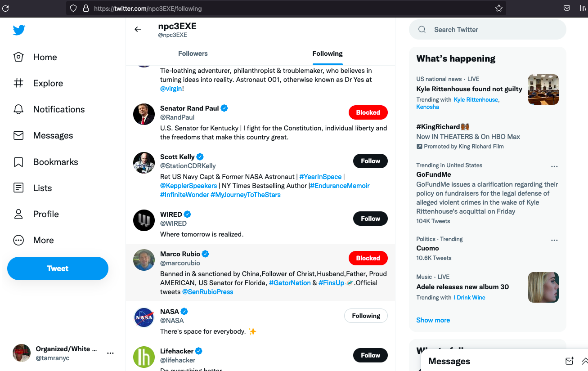Open account menu dots beside @tamranyc
Screen dimensions: 588x371
click(x=110, y=353)
